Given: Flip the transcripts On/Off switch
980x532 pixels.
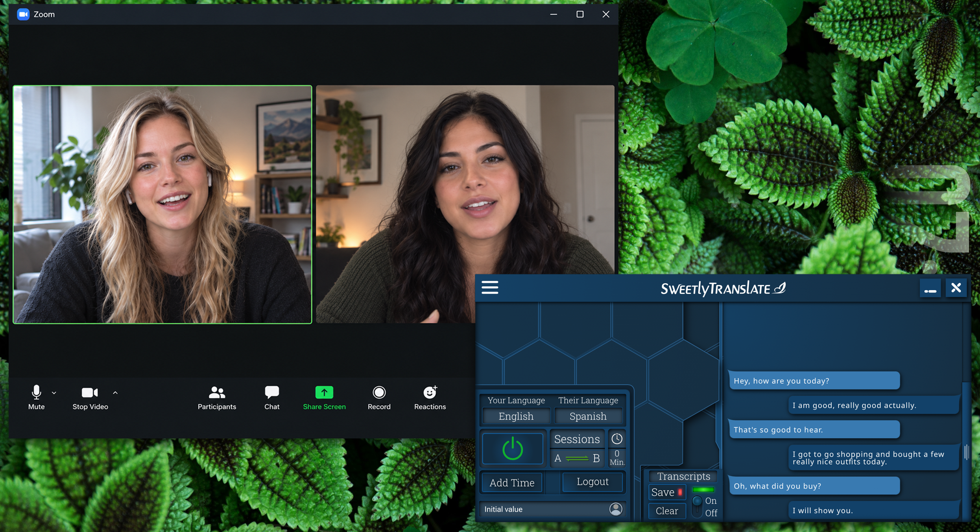Looking at the screenshot, I should pos(697,506).
